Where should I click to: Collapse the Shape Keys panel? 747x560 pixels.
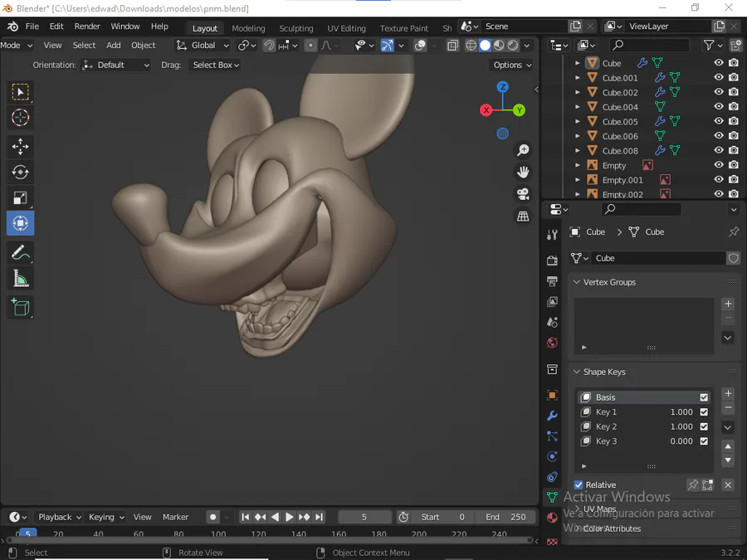(577, 372)
